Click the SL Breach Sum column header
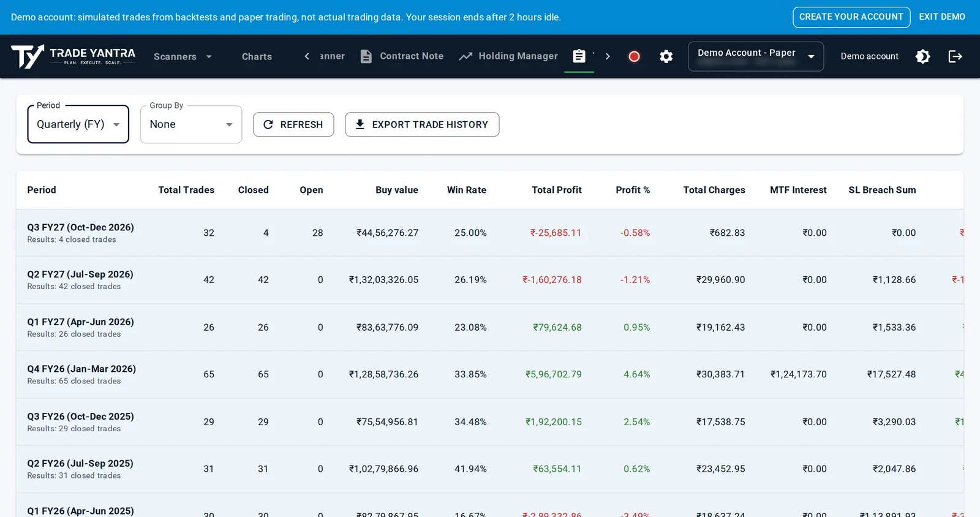This screenshot has height=517, width=980. pyautogui.click(x=882, y=190)
